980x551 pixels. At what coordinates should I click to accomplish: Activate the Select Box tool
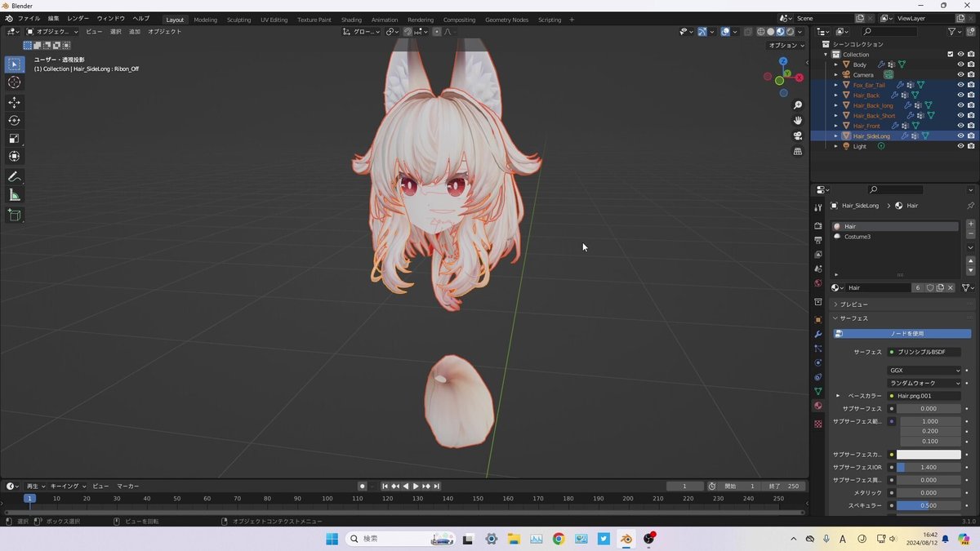click(14, 64)
